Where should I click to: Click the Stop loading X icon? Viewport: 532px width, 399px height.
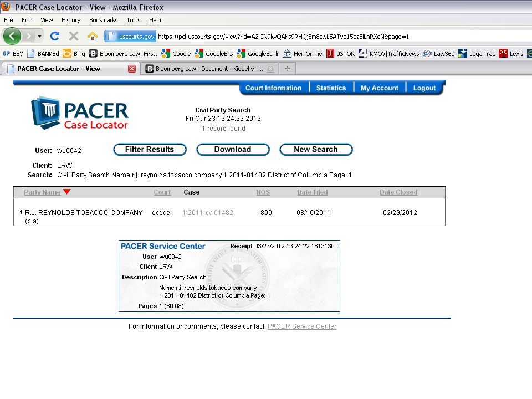pyautogui.click(x=73, y=36)
